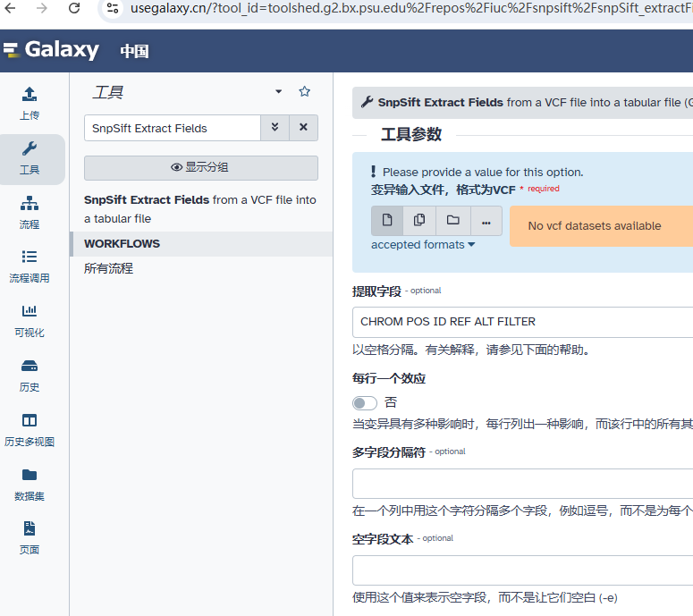693x616 pixels.
Task: Open the 数据集 datasets sidebar item
Action: pyautogui.click(x=30, y=485)
